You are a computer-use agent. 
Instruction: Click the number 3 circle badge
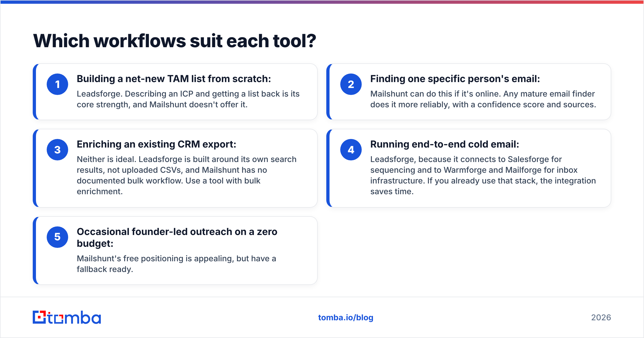pos(57,150)
